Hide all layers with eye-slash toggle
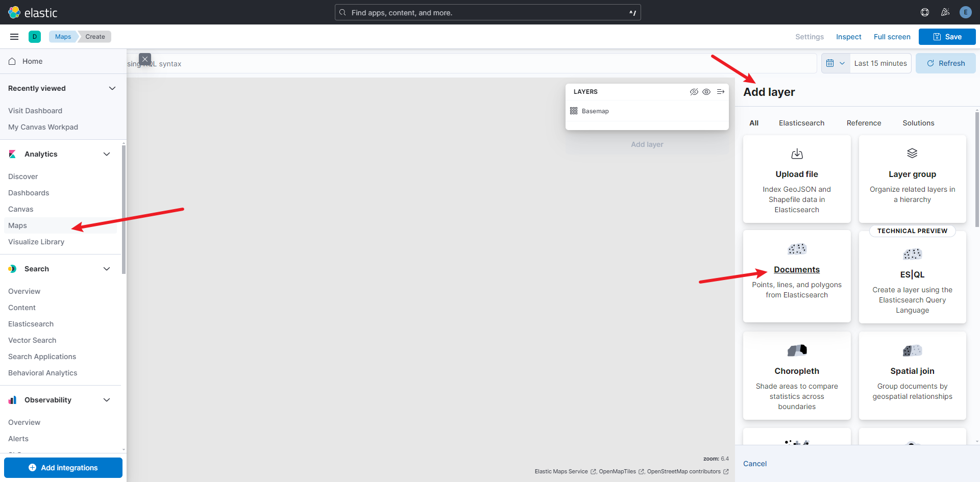This screenshot has height=482, width=980. [694, 92]
